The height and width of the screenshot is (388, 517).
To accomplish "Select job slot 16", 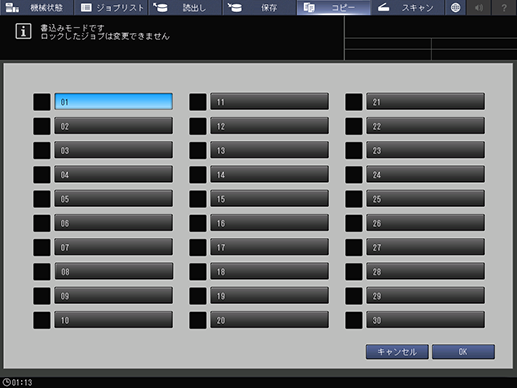I will pos(269,223).
